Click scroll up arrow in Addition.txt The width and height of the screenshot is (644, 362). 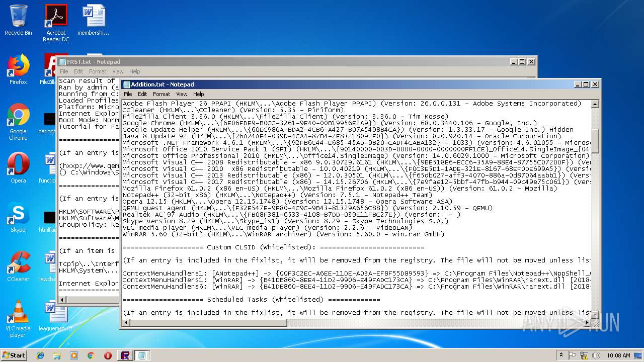(595, 104)
